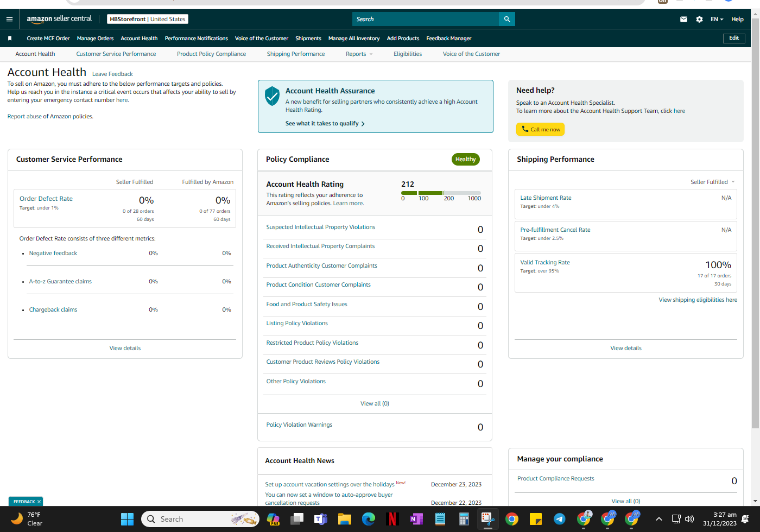Click the Account Health Rating progress bar
This screenshot has width=760, height=532.
(441, 193)
